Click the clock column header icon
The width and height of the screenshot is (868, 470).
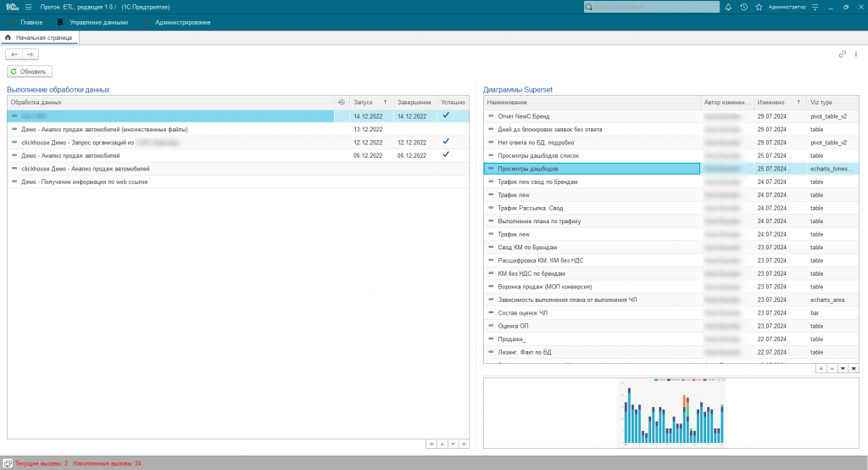coord(342,103)
